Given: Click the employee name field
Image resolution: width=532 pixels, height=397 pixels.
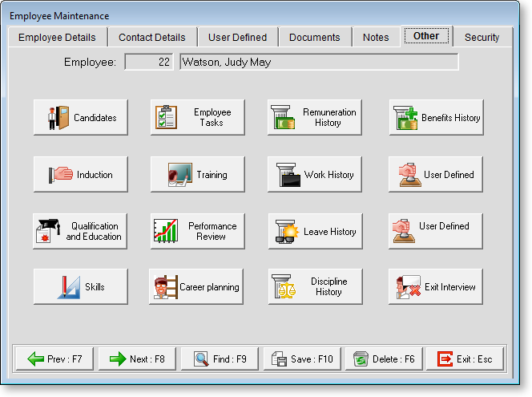Looking at the screenshot, I should coord(319,62).
